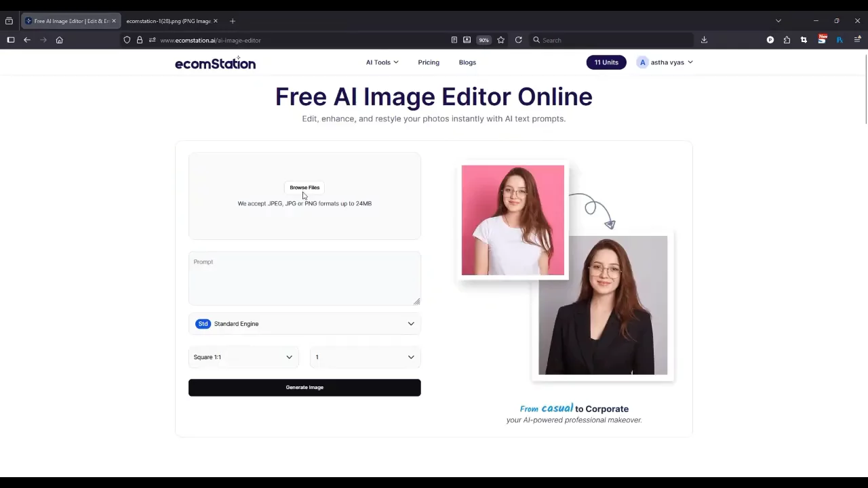Image resolution: width=868 pixels, height=488 pixels.
Task: Open the browser downloads panel
Action: click(x=704, y=40)
